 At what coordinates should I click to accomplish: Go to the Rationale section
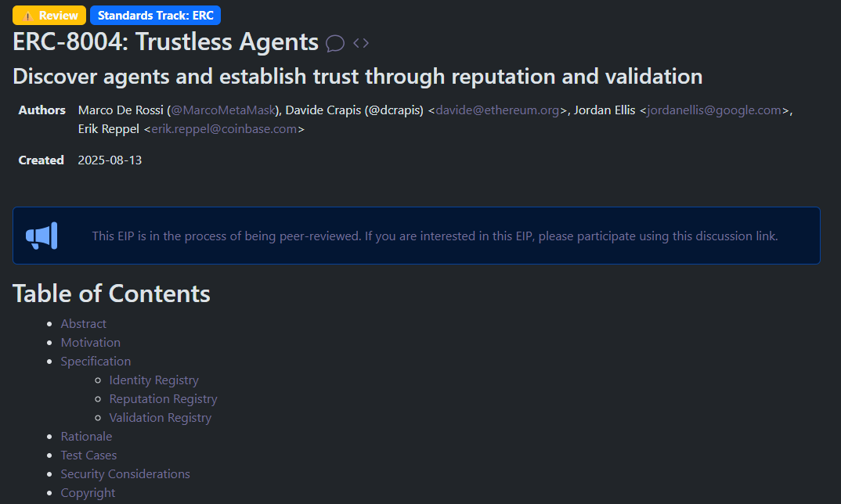(x=86, y=436)
